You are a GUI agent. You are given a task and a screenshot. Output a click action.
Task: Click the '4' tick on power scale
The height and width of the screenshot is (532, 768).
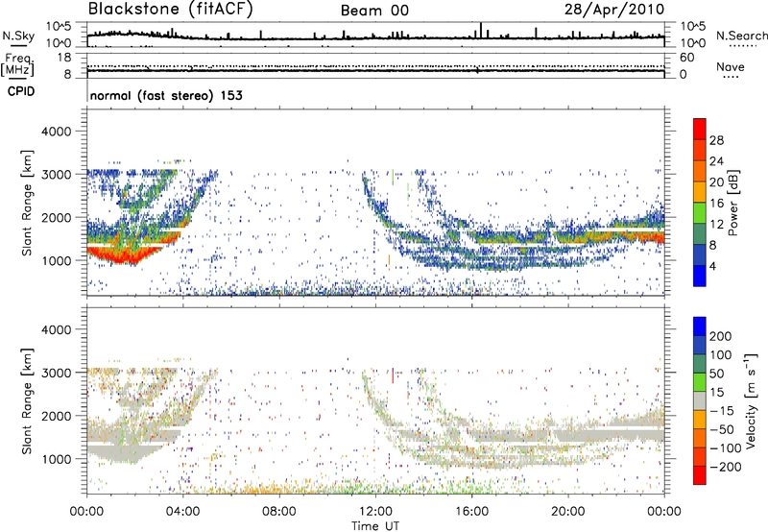coord(712,266)
